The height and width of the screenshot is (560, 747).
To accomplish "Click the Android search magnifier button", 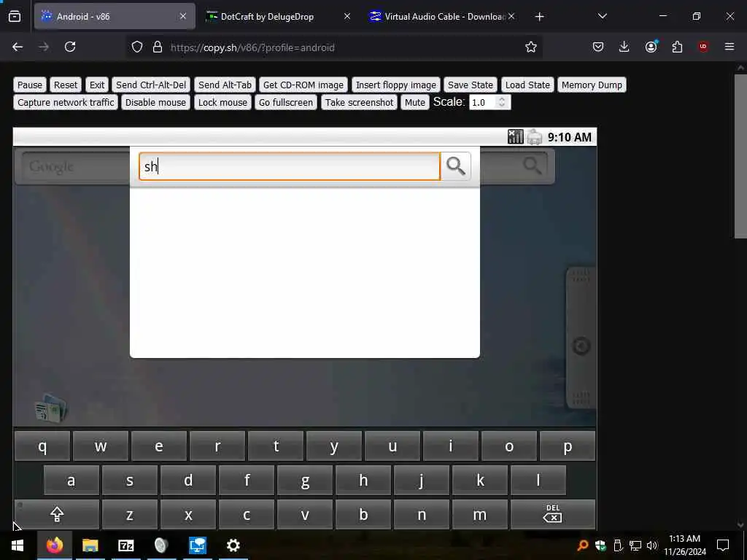I will 456,166.
